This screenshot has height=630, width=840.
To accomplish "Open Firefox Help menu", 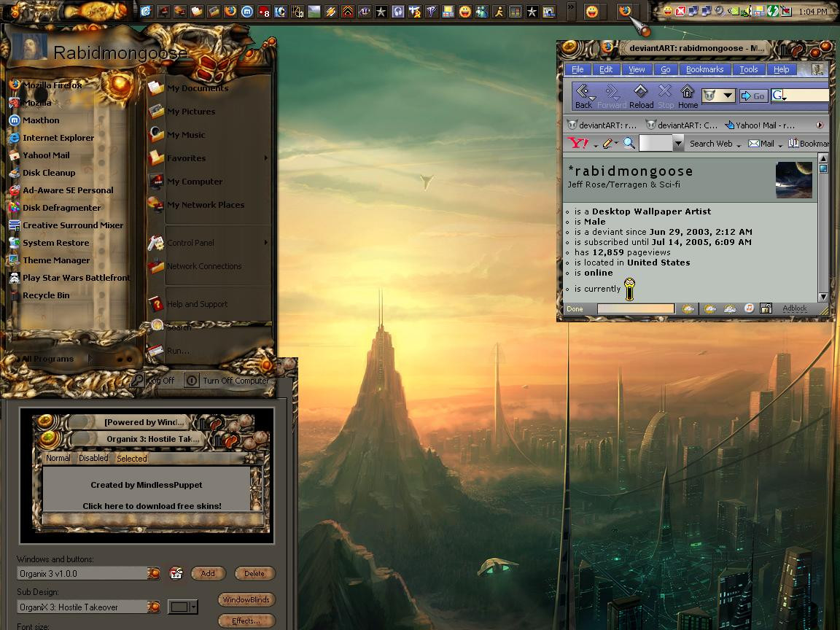I will [x=781, y=69].
